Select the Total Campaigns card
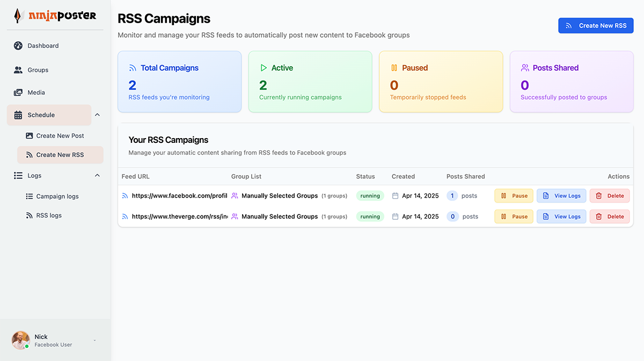The image size is (644, 361). tap(179, 82)
